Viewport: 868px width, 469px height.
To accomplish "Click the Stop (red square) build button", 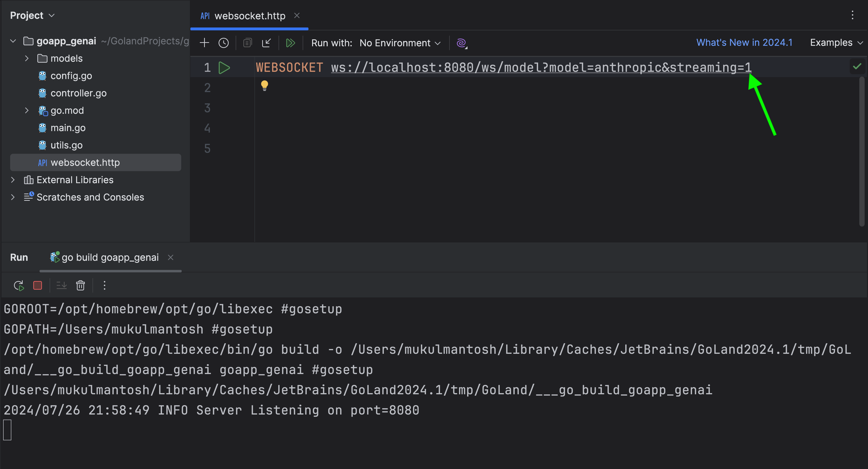I will click(38, 285).
